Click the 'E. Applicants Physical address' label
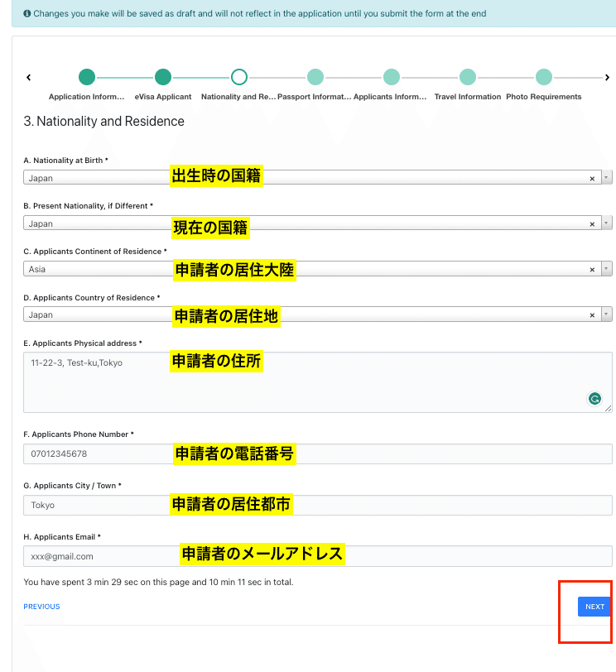This screenshot has height=672, width=616. coord(83,343)
